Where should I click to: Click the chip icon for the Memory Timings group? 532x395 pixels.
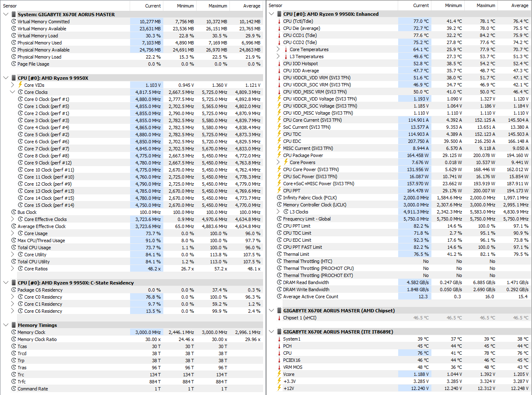tap(14, 325)
